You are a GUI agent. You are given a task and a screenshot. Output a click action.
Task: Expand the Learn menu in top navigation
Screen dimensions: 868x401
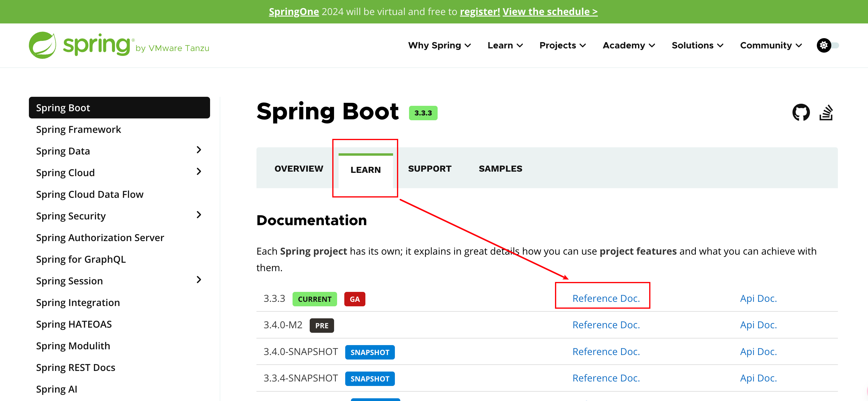pos(505,45)
